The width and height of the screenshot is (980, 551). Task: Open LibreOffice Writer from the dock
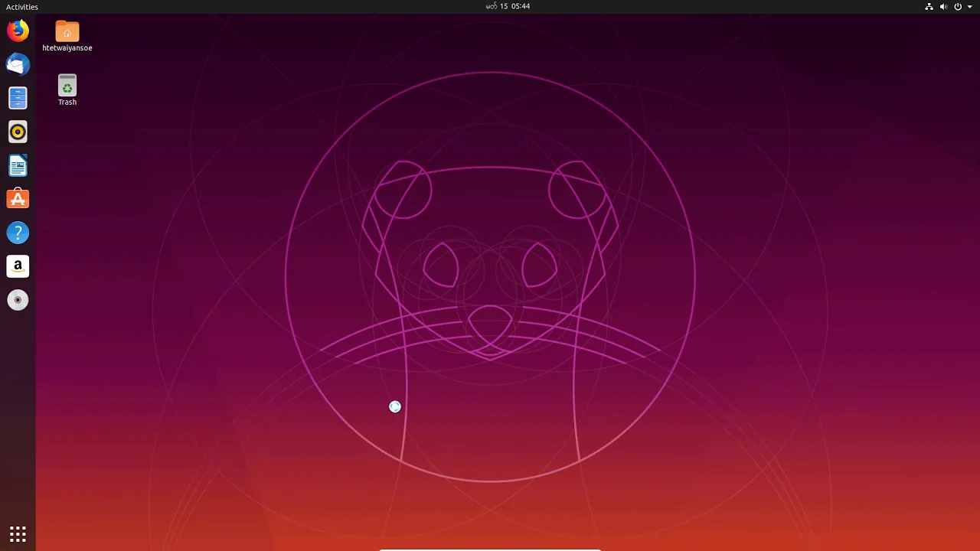[18, 165]
